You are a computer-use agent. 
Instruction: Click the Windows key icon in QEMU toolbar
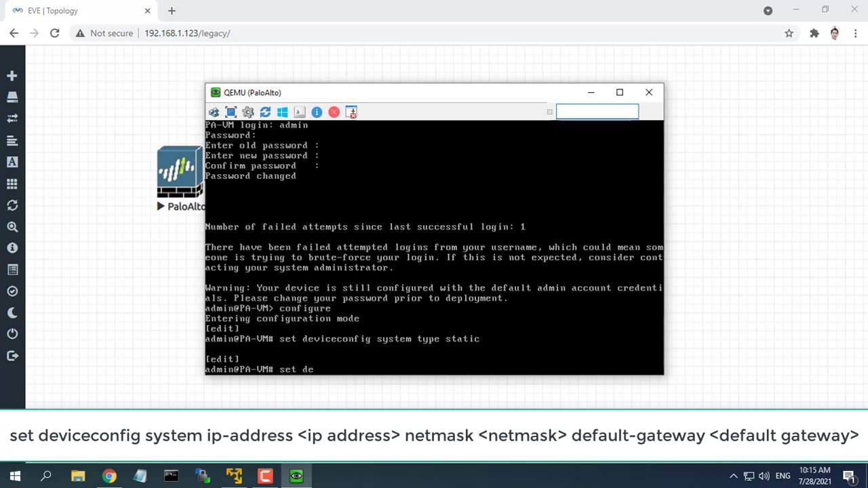point(282,112)
